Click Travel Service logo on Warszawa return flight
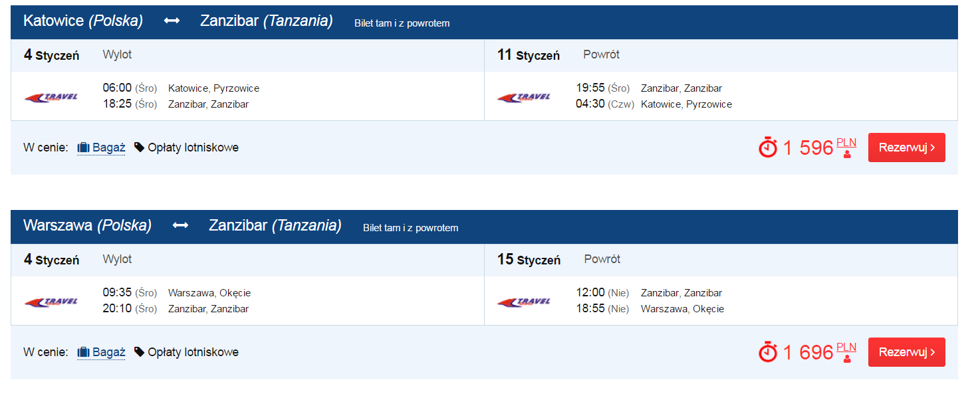Screen dimensions: 980x394 click(524, 302)
